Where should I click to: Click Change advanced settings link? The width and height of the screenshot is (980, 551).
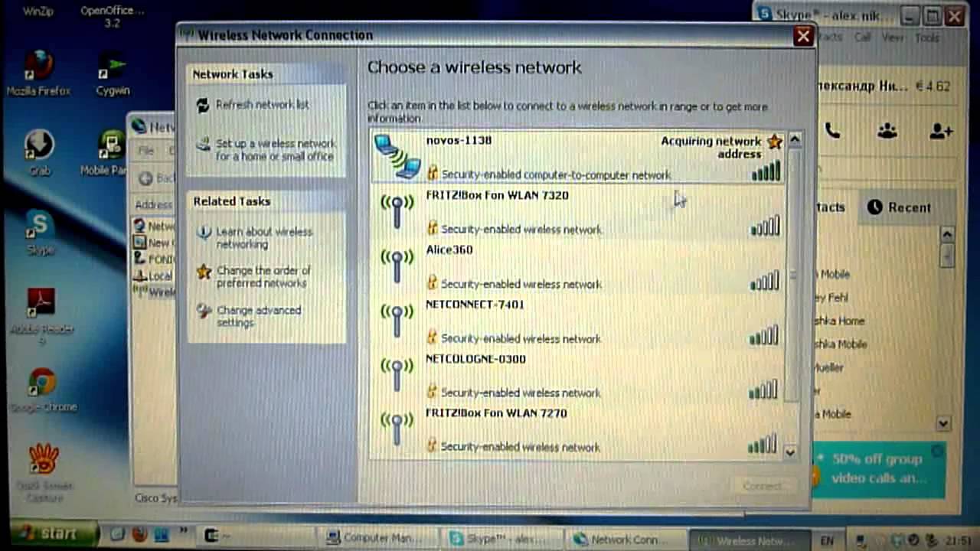(x=259, y=316)
